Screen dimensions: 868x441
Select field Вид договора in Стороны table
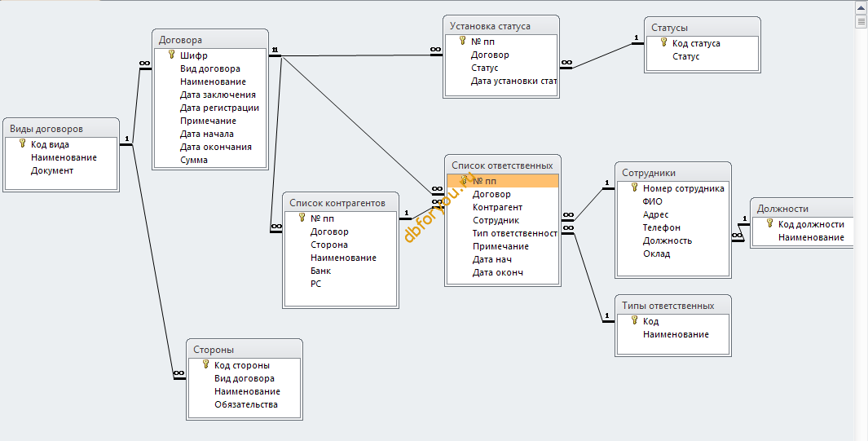[245, 378]
